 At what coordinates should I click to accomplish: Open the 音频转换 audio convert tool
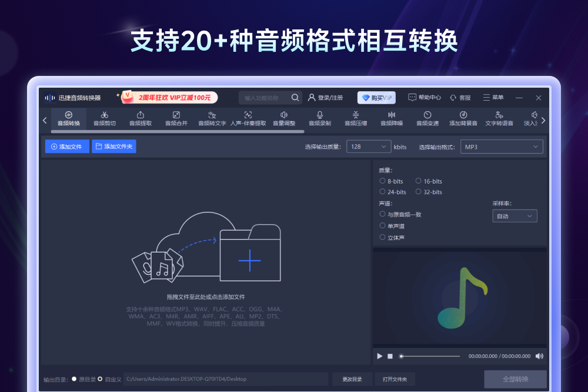(x=69, y=119)
